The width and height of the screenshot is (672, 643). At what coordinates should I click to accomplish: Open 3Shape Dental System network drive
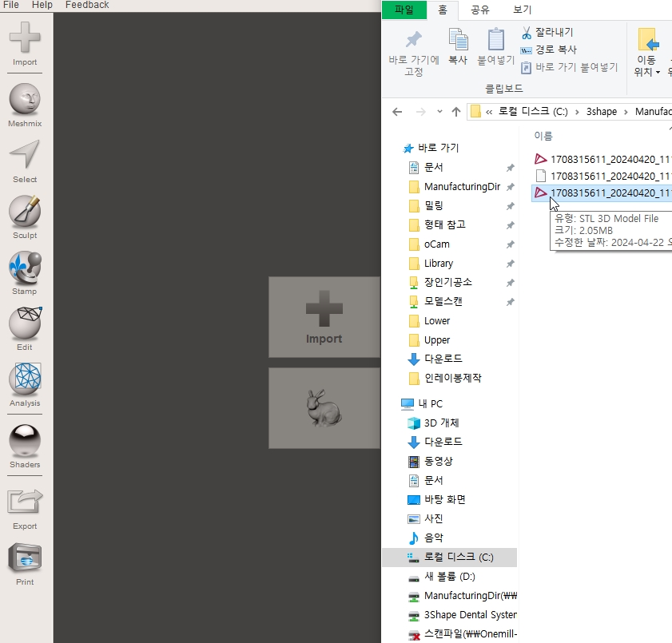point(462,615)
